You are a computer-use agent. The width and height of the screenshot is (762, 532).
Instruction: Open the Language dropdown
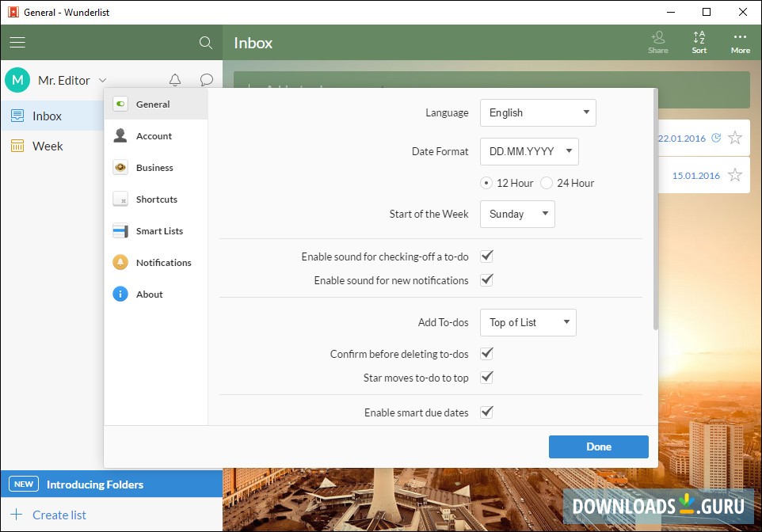click(538, 112)
